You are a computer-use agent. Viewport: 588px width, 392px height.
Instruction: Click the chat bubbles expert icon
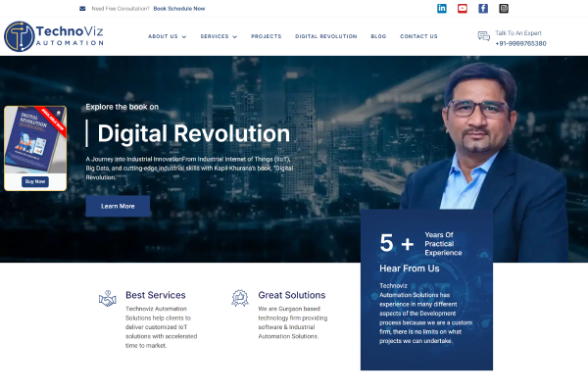pyautogui.click(x=484, y=36)
